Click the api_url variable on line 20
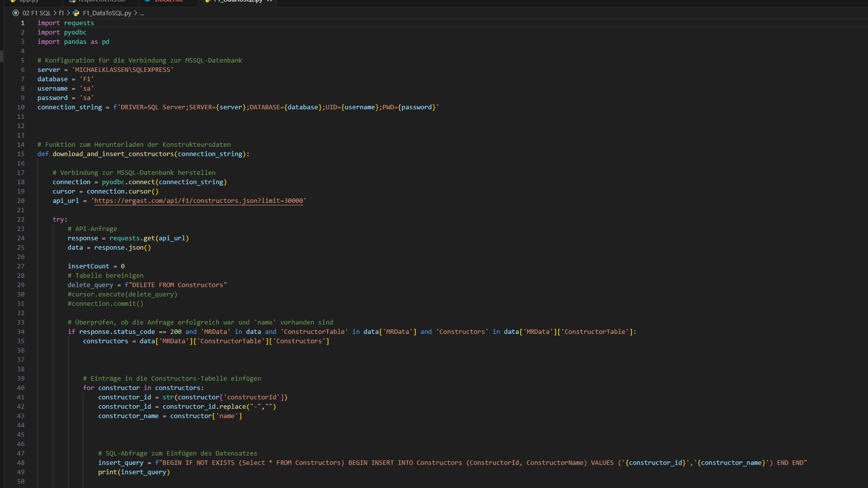Viewport: 868px width, 488px height. click(x=66, y=200)
